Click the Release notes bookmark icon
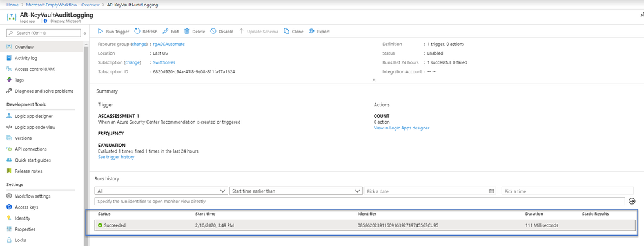Screen dimensions: 644x246 pos(9,171)
